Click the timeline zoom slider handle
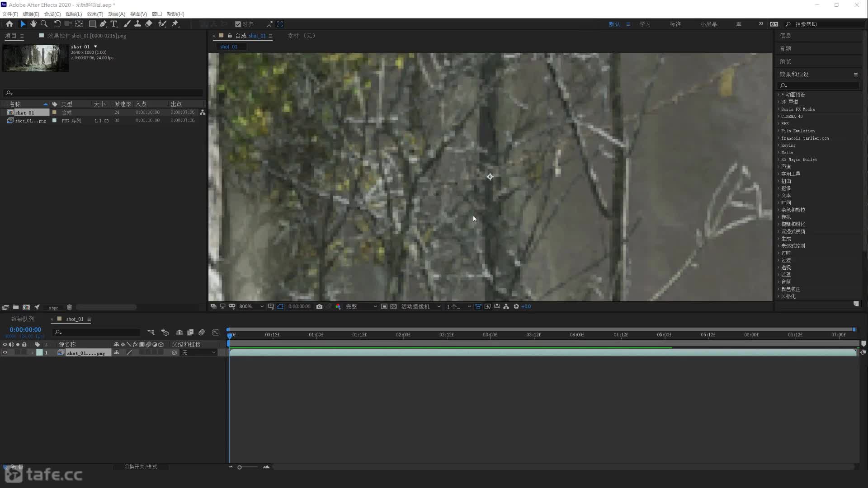Screen dimensions: 868x488 [240, 467]
